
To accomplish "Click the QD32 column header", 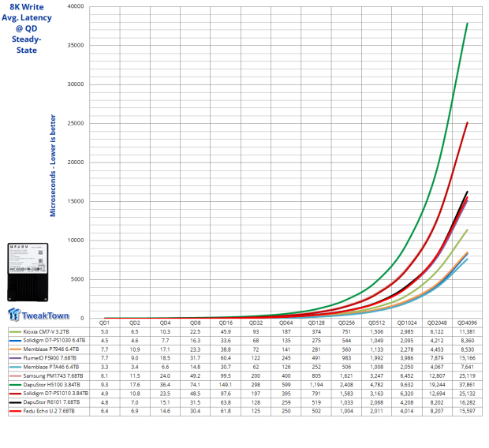I will [x=256, y=323].
